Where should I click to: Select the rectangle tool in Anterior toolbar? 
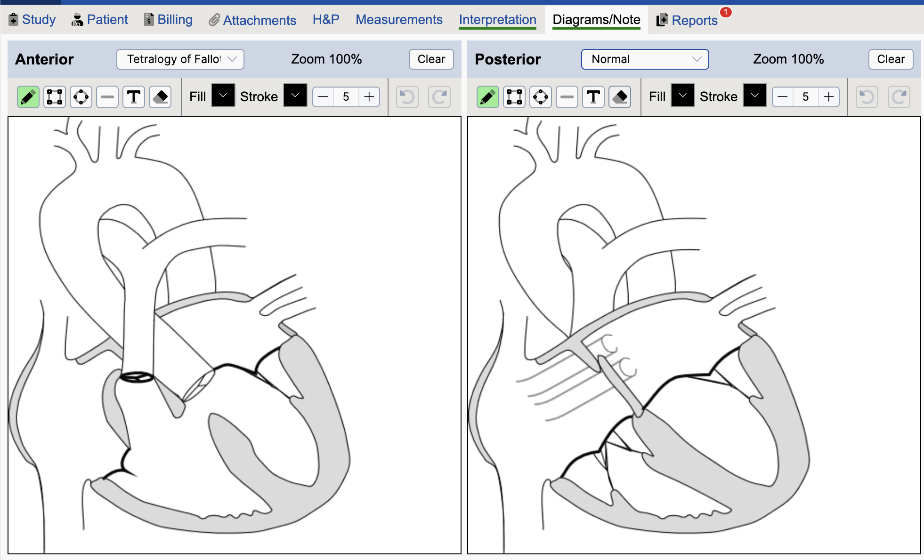coord(55,97)
